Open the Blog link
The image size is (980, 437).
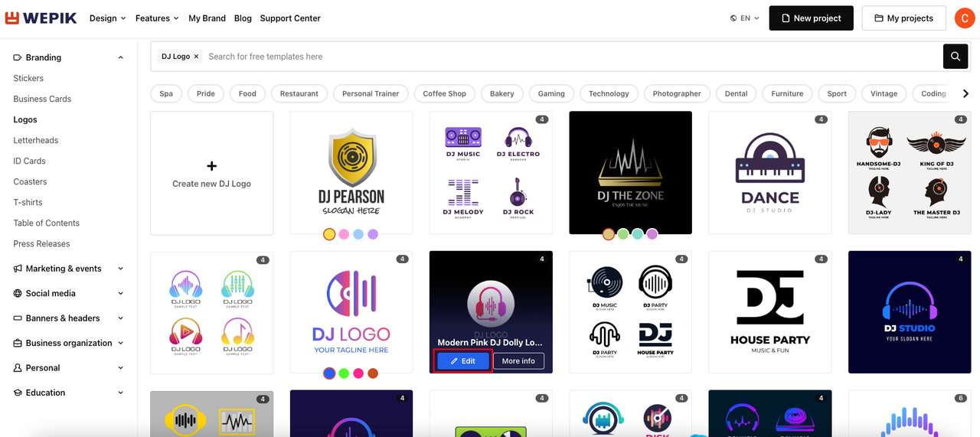243,18
